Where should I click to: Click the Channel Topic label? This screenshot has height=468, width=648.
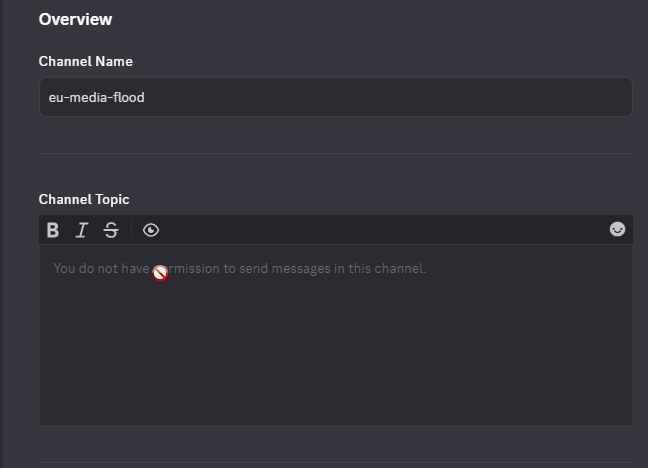pyautogui.click(x=84, y=200)
